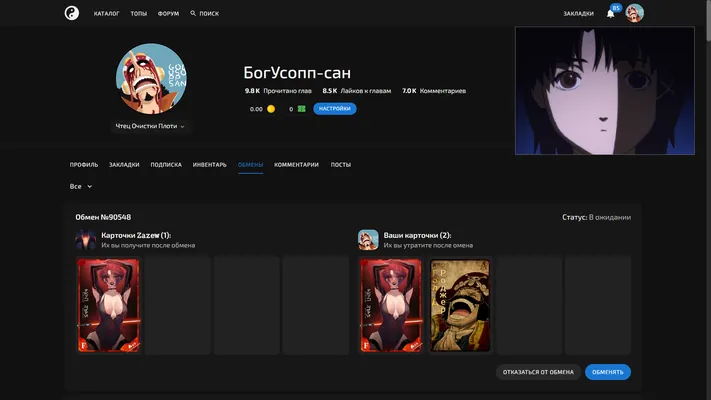Open the user avatar menu in header
The height and width of the screenshot is (400, 711).
coord(634,13)
